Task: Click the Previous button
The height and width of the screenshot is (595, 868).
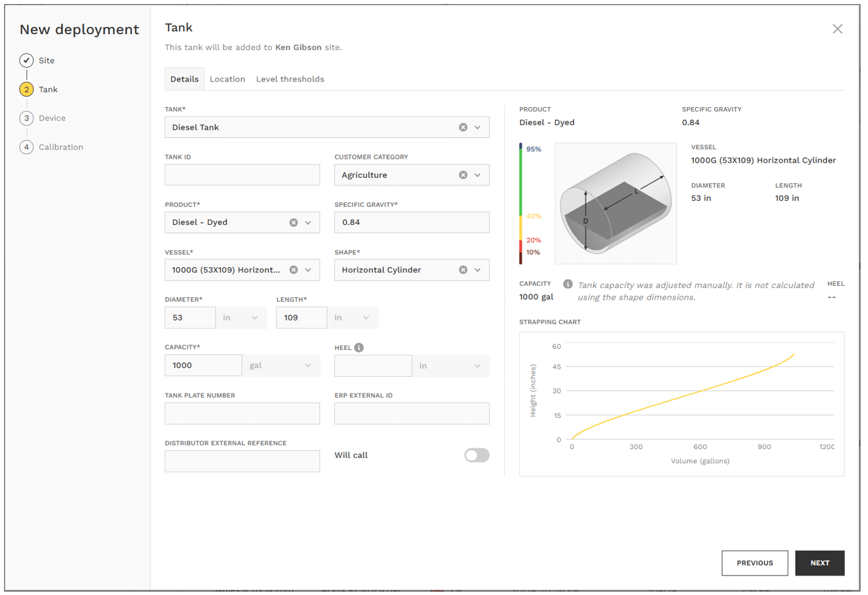Action: point(755,563)
